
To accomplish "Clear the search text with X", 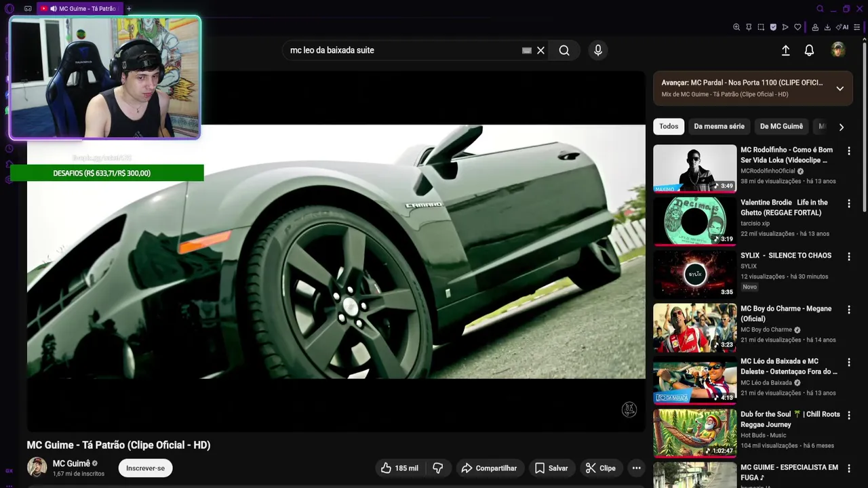I will [540, 50].
